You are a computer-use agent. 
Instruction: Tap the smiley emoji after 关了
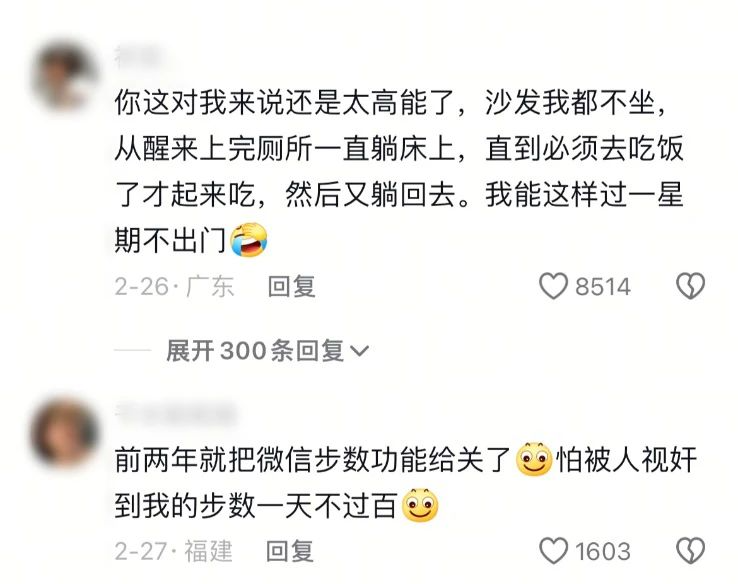pyautogui.click(x=534, y=459)
